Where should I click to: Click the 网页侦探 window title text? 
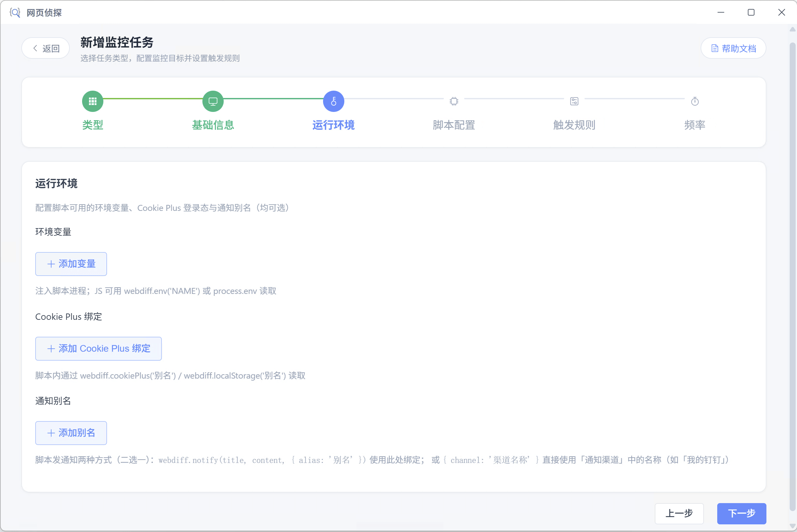pyautogui.click(x=44, y=13)
